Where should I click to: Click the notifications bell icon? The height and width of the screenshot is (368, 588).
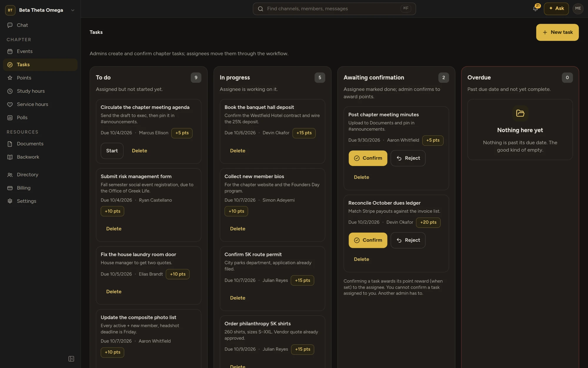(535, 9)
